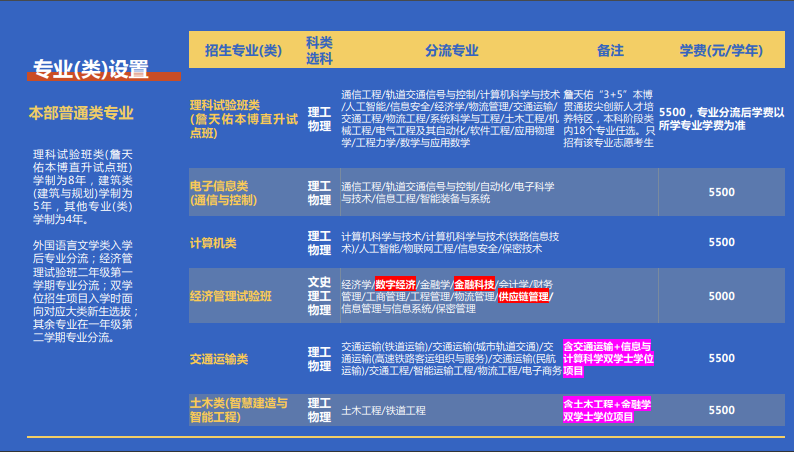Click the 分流专业 column header
Viewport: 794px width, 452px height.
point(452,51)
